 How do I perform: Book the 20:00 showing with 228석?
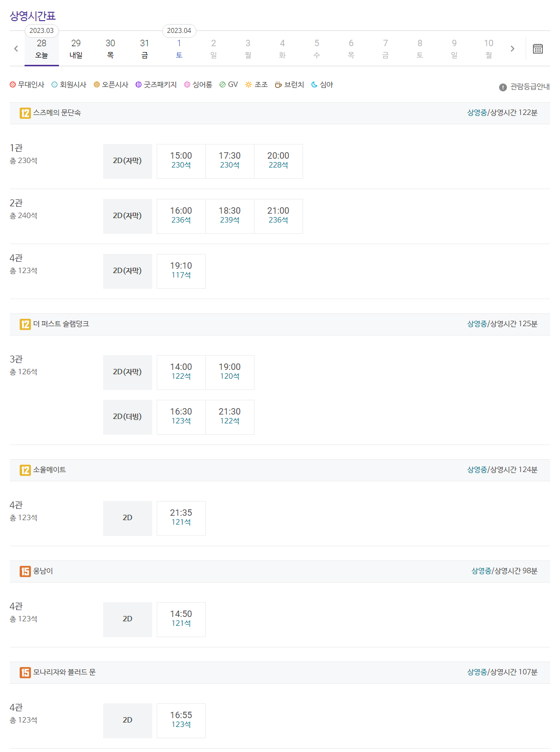click(x=279, y=161)
